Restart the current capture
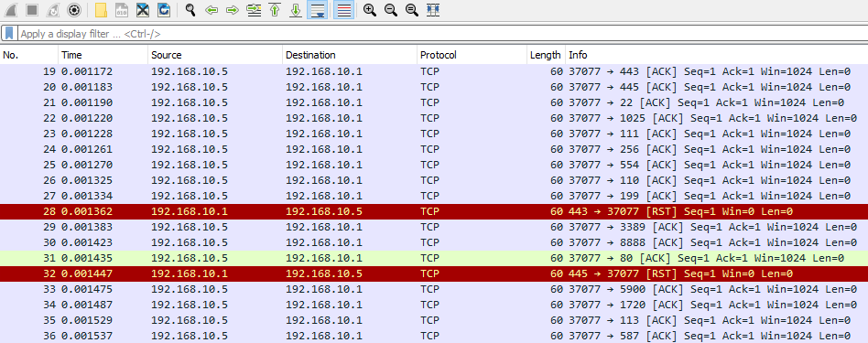This screenshot has height=343, width=868. point(52,9)
